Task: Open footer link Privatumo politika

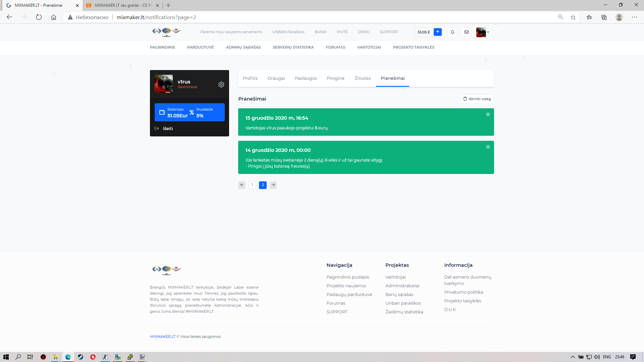Action: [464, 292]
